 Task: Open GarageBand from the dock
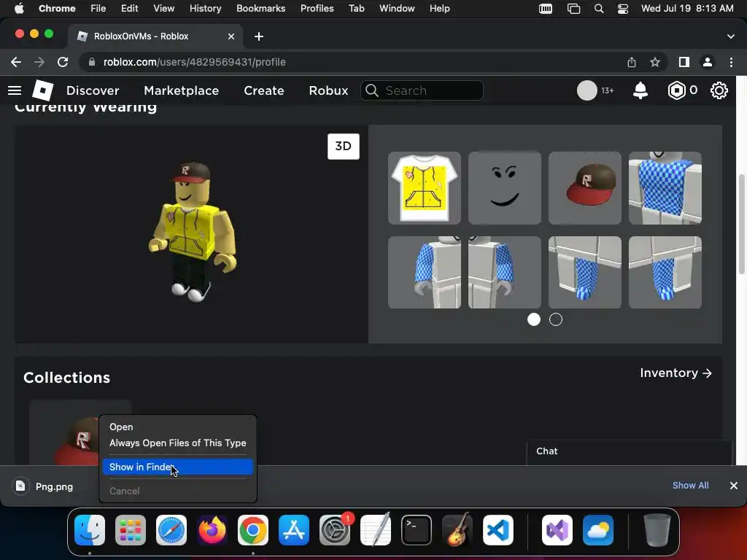[x=457, y=530]
